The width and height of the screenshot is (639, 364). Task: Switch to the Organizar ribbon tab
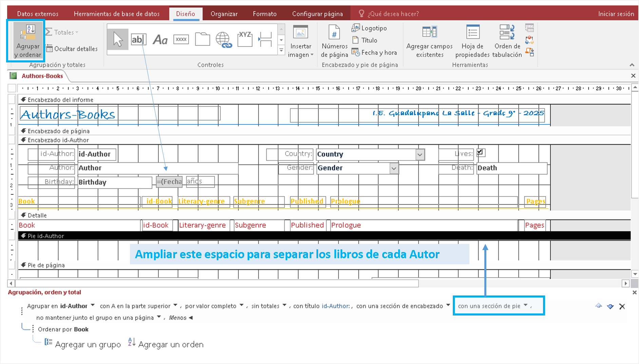pos(224,14)
